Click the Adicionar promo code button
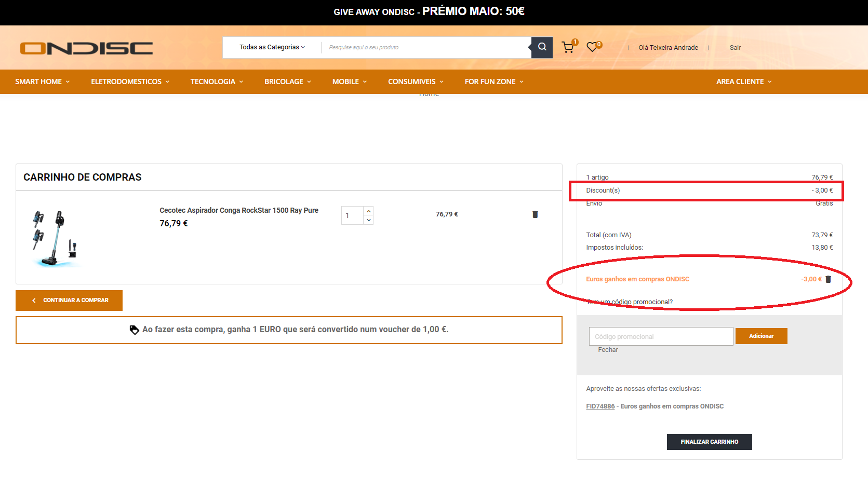This screenshot has height=477, width=868. 761,336
